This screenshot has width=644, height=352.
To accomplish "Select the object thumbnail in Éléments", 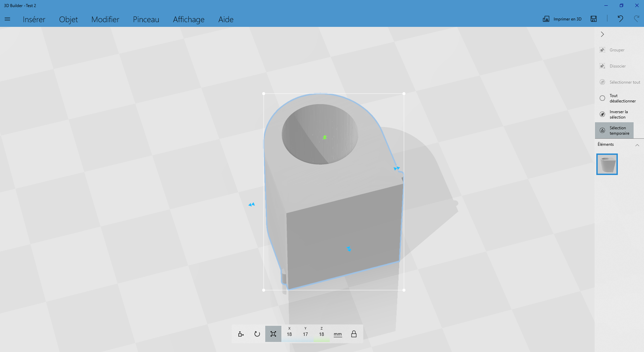I will (x=607, y=164).
